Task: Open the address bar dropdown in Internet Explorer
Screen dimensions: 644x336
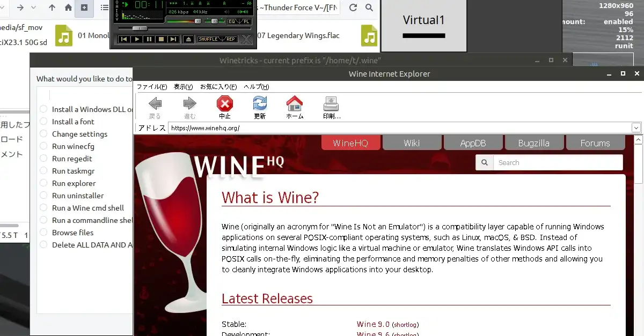Action: tap(636, 128)
